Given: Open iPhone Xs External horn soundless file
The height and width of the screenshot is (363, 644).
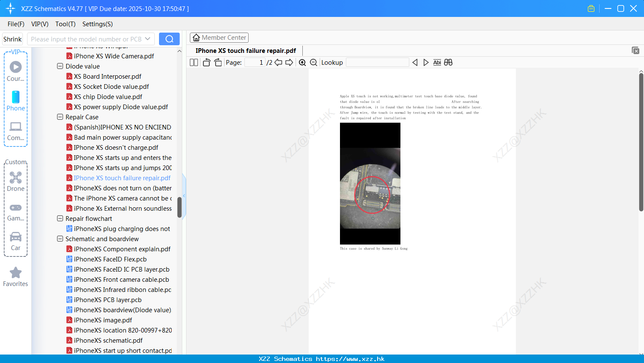Looking at the screenshot, I should pyautogui.click(x=123, y=208).
